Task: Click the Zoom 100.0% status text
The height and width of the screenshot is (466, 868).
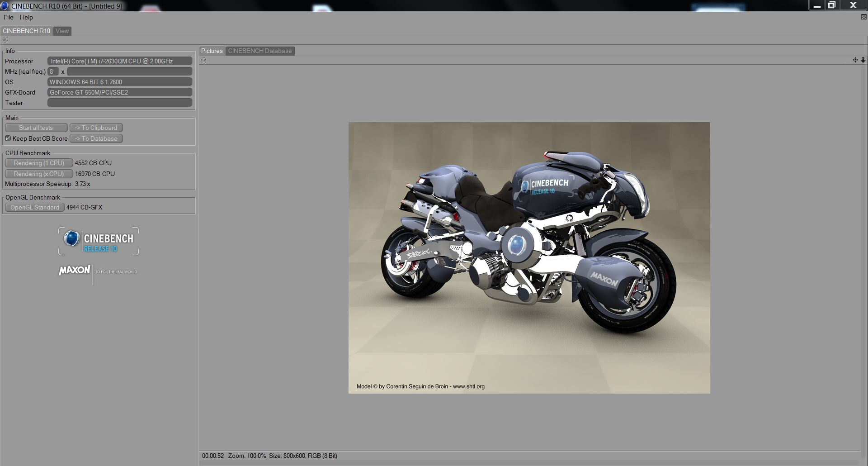Action: [247, 456]
